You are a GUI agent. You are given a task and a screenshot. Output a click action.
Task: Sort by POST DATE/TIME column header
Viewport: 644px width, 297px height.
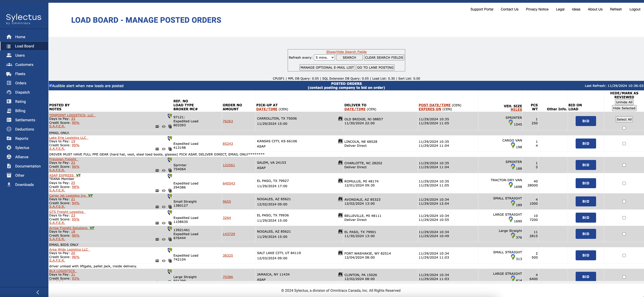click(434, 105)
